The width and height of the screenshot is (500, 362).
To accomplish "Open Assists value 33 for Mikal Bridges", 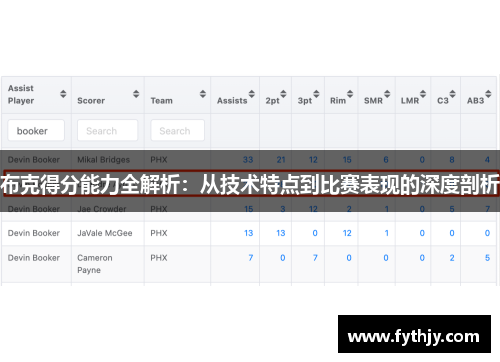I will coord(248,160).
